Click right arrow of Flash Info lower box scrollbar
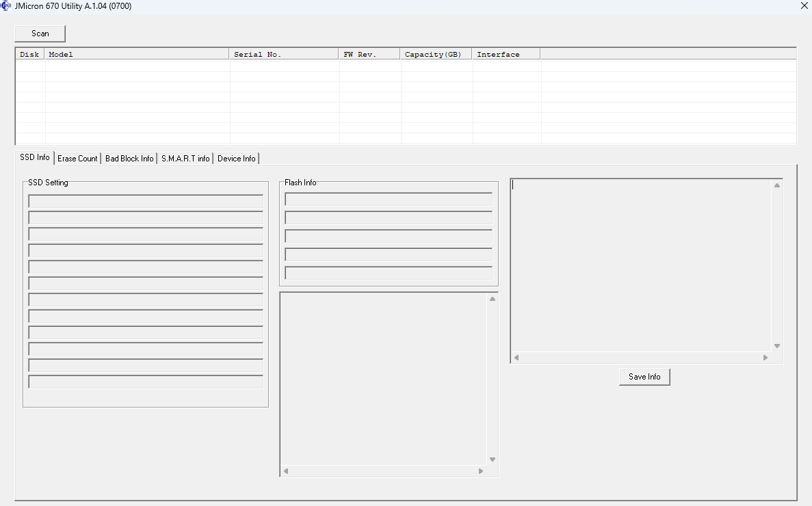This screenshot has width=812, height=506. coord(481,471)
